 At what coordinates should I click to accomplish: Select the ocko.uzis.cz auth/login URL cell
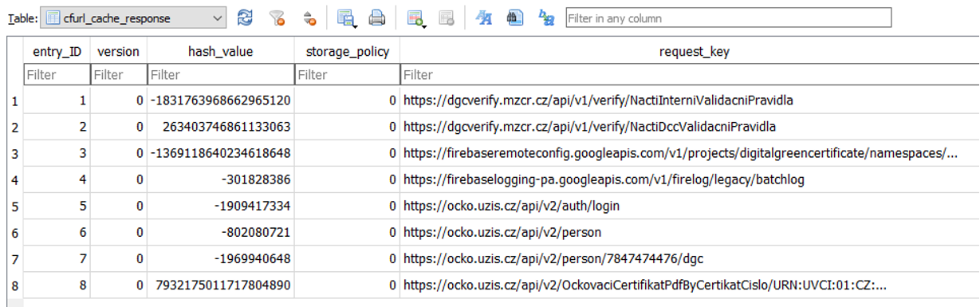pyautogui.click(x=690, y=206)
